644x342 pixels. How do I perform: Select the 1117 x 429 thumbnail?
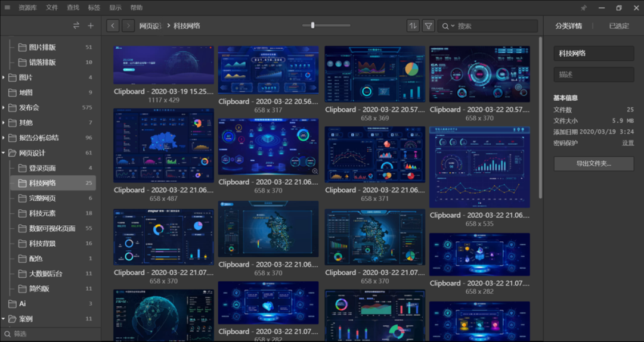pos(163,65)
